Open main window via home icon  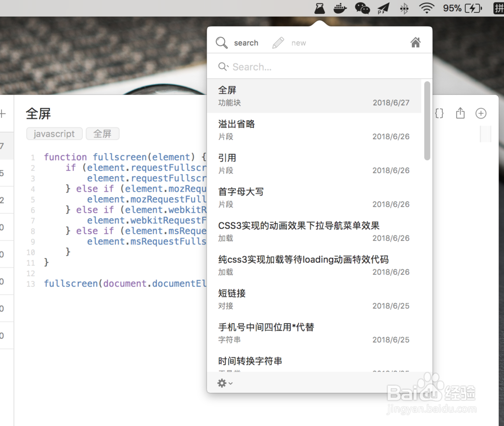(416, 42)
